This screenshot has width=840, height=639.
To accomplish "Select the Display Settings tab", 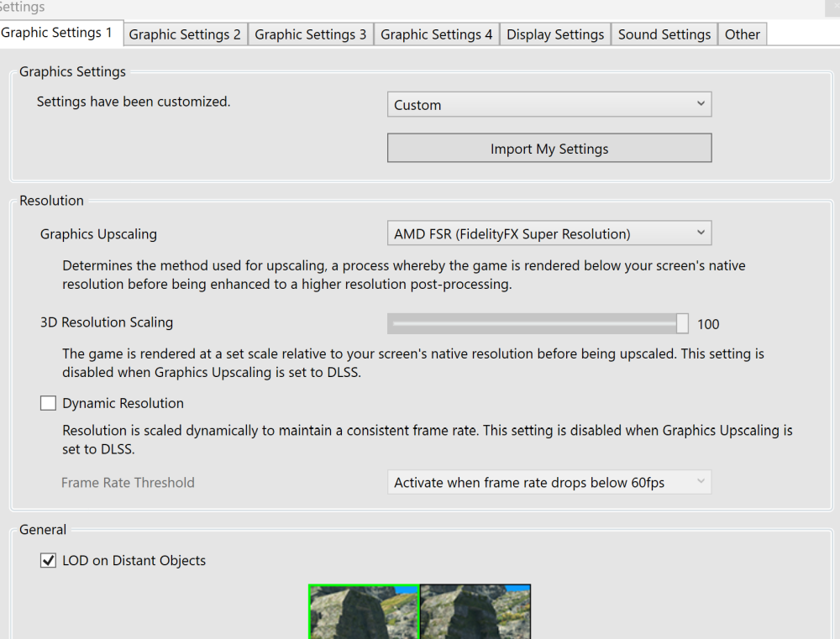I will (555, 34).
